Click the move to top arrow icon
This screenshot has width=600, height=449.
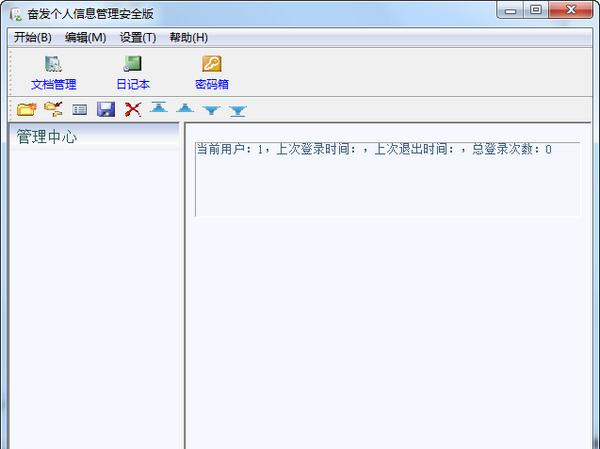[x=159, y=107]
